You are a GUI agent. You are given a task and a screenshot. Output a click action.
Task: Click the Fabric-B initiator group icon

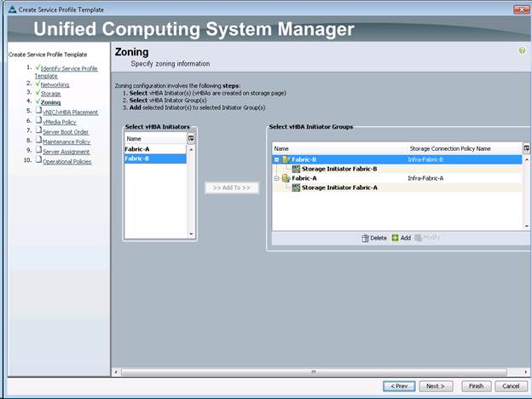286,159
